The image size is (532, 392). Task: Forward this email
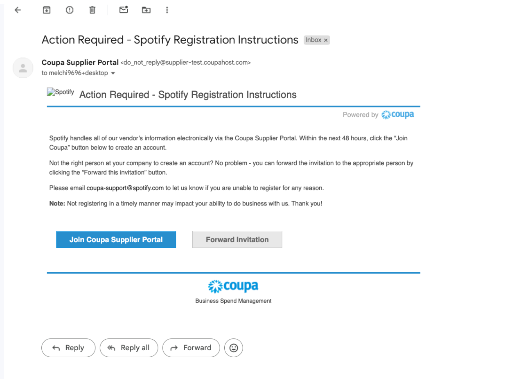coord(191,348)
